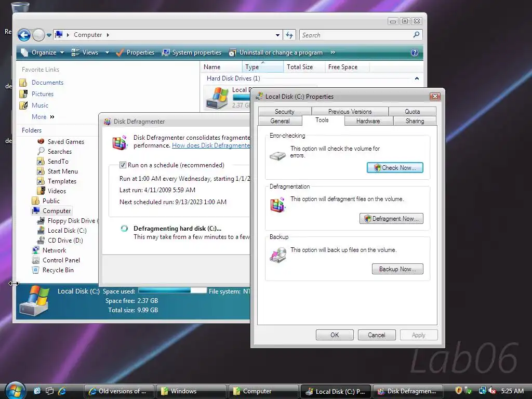Switch to the Previous Versions tab
This screenshot has height=399, width=532.
point(350,112)
